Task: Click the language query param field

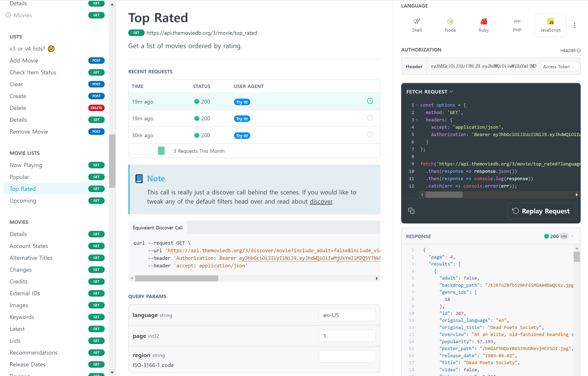Action: coord(347,315)
